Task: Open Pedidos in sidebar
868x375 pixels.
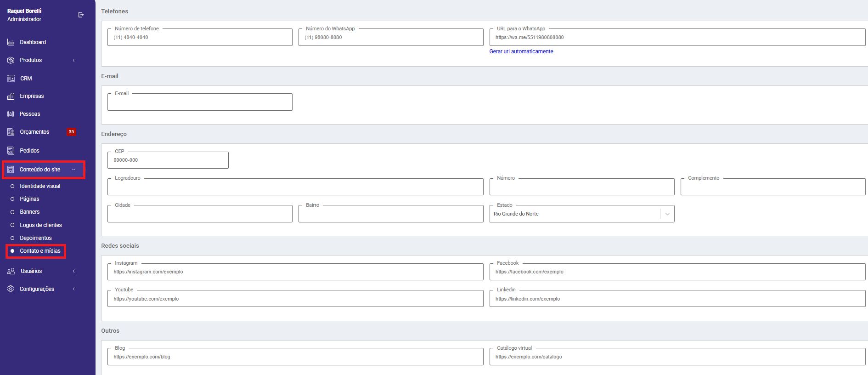Action: 29,151
